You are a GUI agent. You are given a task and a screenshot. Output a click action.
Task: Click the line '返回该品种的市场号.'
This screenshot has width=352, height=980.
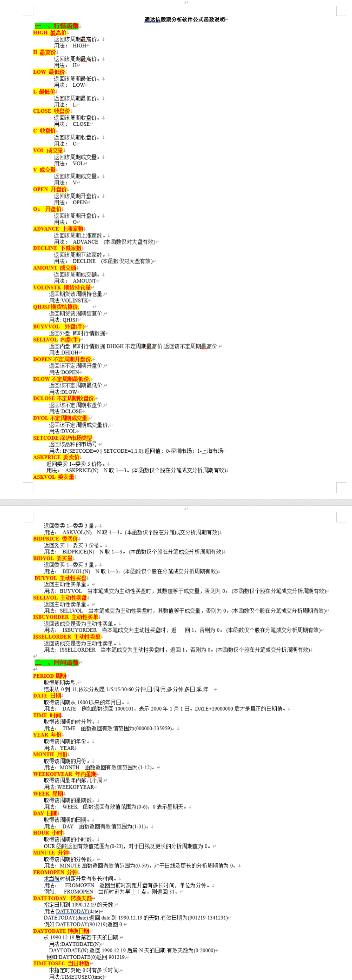(x=74, y=444)
